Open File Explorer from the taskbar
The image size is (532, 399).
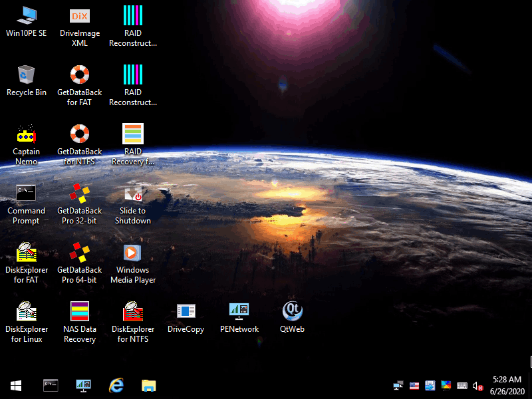tap(149, 385)
